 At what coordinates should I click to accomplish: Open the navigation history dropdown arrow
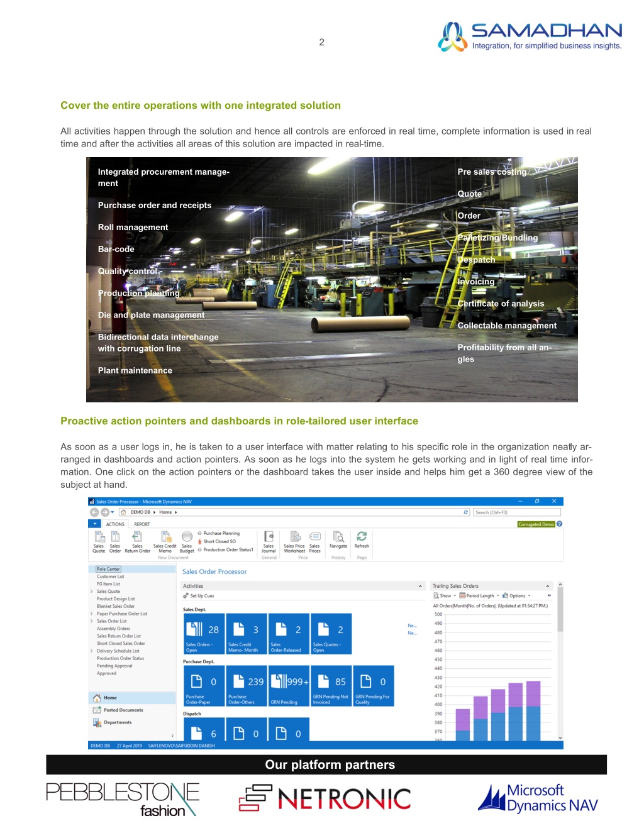coord(113,512)
